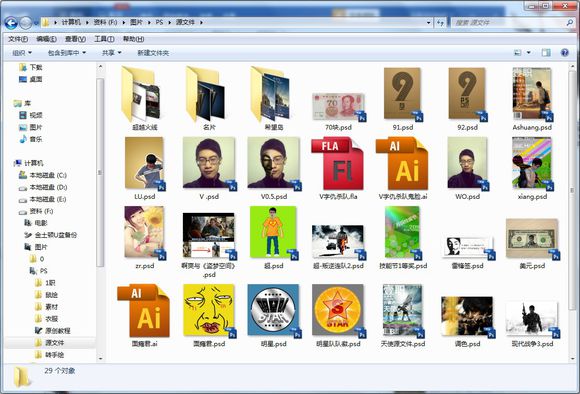
Task: Click the Back navigation arrow button
Action: pyautogui.click(x=11, y=23)
